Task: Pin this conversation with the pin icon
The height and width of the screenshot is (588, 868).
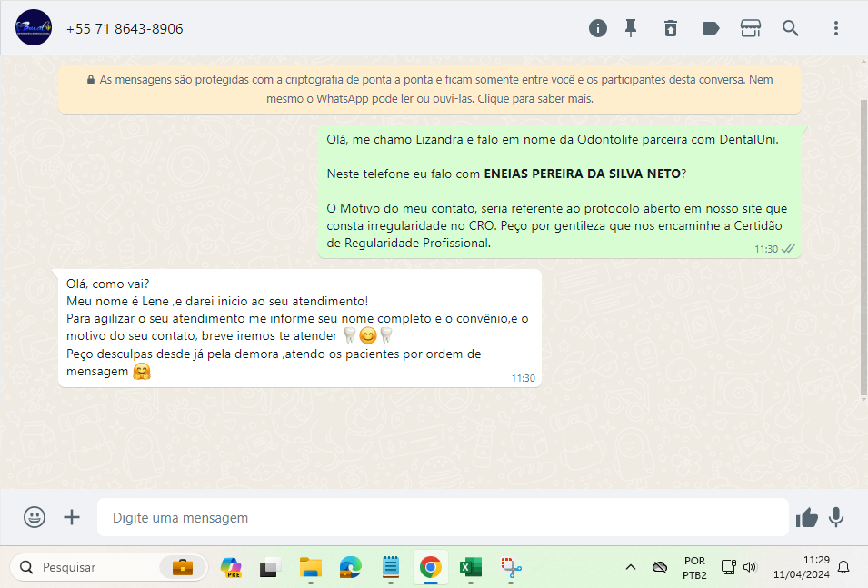Action: point(631,28)
